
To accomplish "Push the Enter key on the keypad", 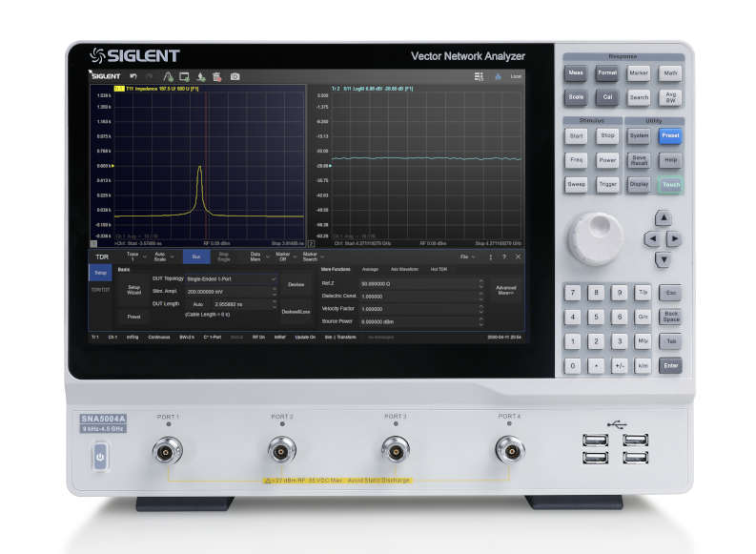I will (x=670, y=366).
